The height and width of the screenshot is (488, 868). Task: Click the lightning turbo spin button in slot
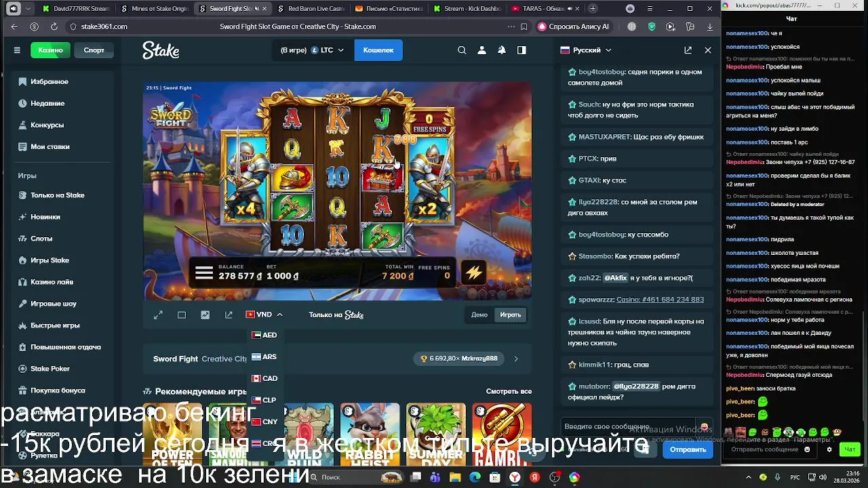click(x=473, y=272)
